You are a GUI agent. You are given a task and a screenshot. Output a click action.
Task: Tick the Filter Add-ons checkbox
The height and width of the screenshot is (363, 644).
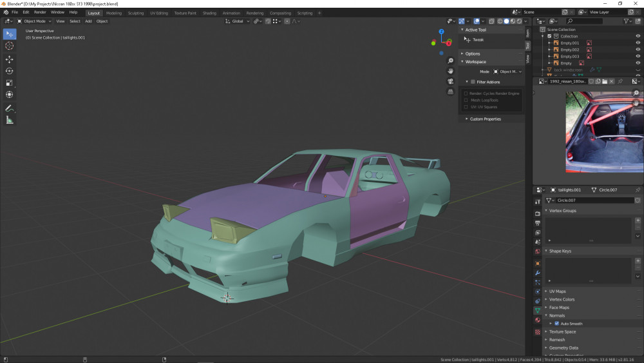tap(473, 82)
